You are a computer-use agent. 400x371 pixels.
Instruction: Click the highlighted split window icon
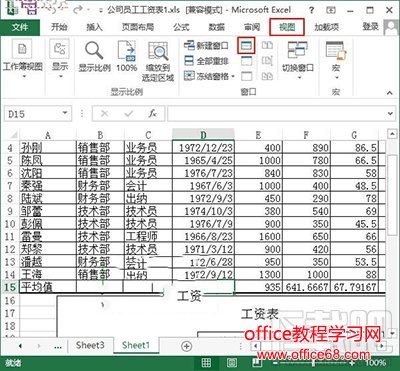[x=246, y=46]
